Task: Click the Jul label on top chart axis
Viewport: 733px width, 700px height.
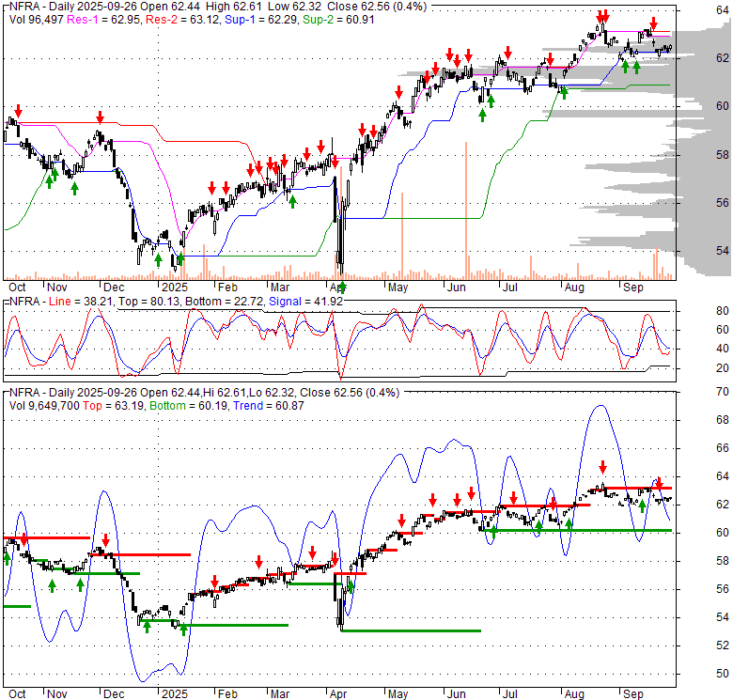Action: click(510, 288)
